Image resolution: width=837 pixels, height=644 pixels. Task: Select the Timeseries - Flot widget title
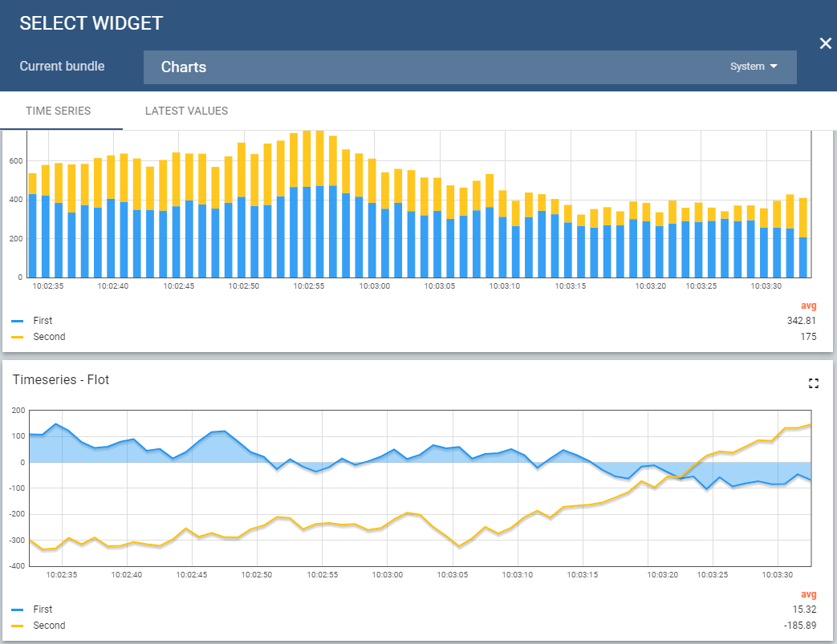pyautogui.click(x=61, y=380)
